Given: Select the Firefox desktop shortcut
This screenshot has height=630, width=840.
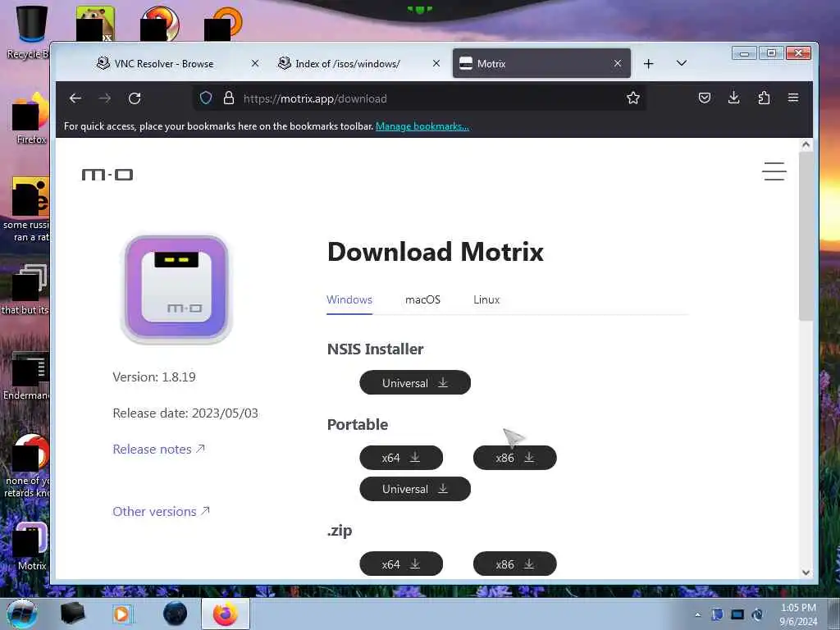Looking at the screenshot, I should tap(30, 118).
